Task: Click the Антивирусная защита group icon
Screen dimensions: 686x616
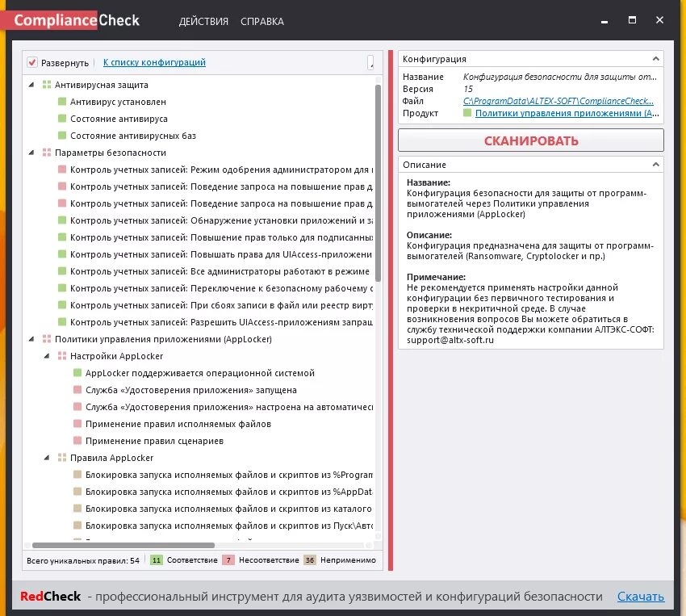Action: point(47,85)
